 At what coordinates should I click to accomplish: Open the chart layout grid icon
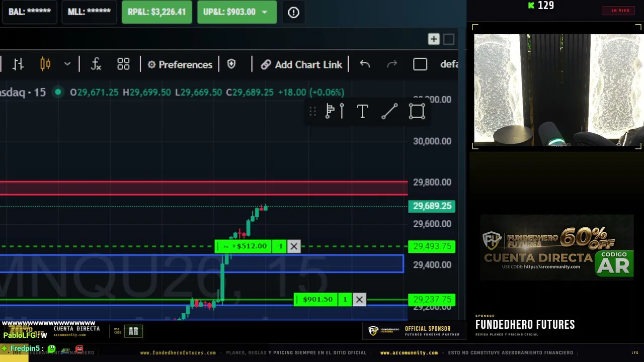(x=123, y=64)
